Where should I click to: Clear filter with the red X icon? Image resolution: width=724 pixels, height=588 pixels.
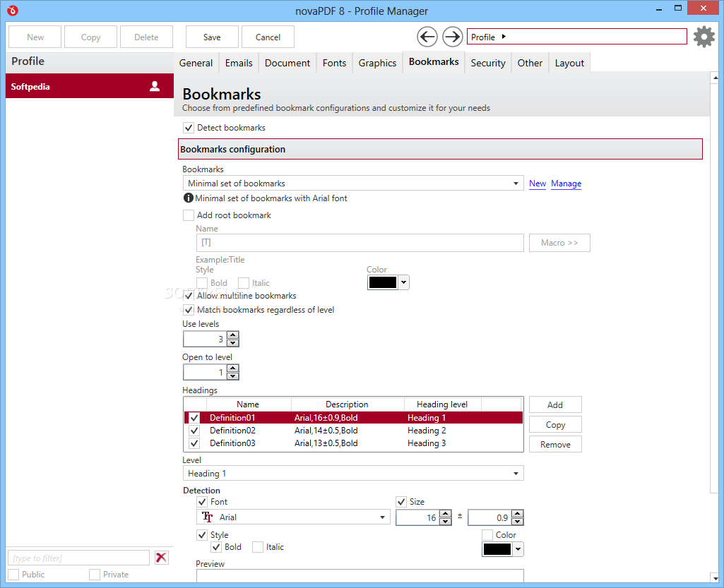pos(161,558)
